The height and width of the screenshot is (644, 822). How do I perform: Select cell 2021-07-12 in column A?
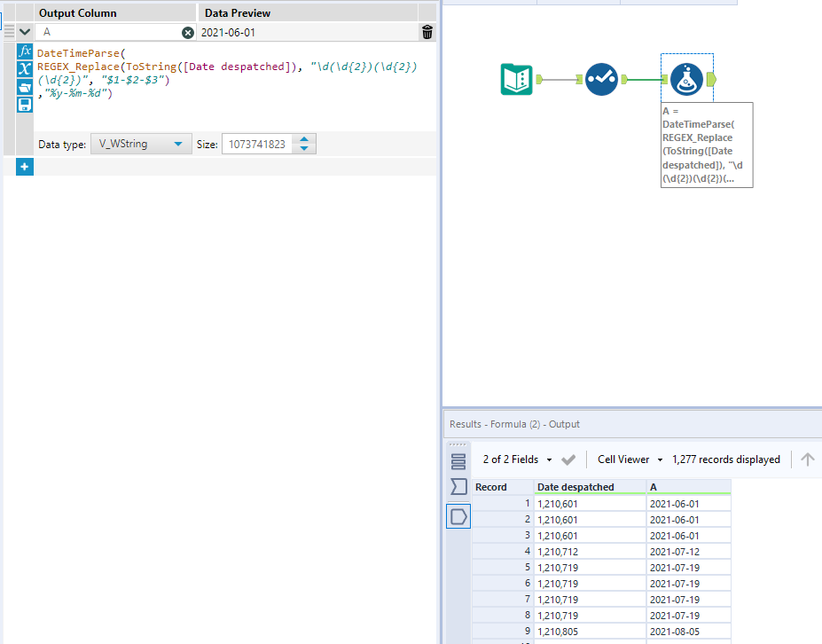pos(689,552)
